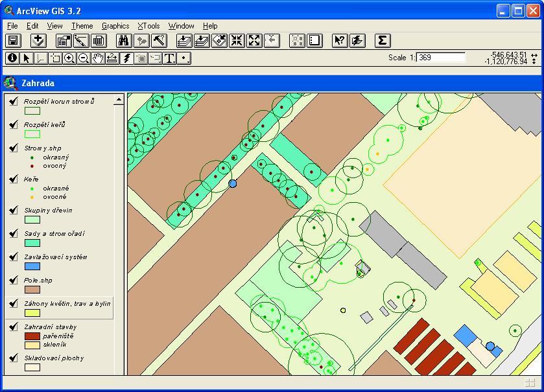The width and height of the screenshot is (544, 392).
Task: Select the Area of Interest tool
Action: coord(141,58)
